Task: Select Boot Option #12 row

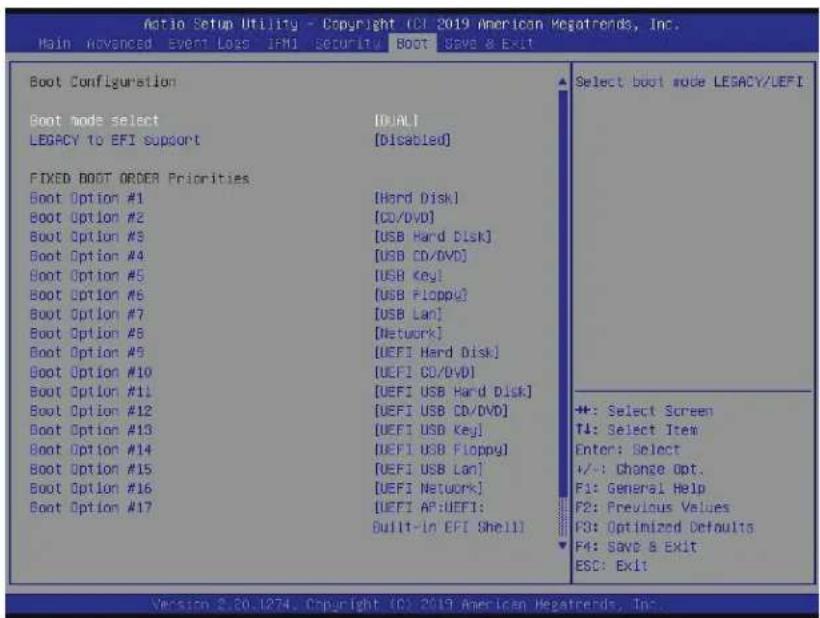Action: pos(90,411)
